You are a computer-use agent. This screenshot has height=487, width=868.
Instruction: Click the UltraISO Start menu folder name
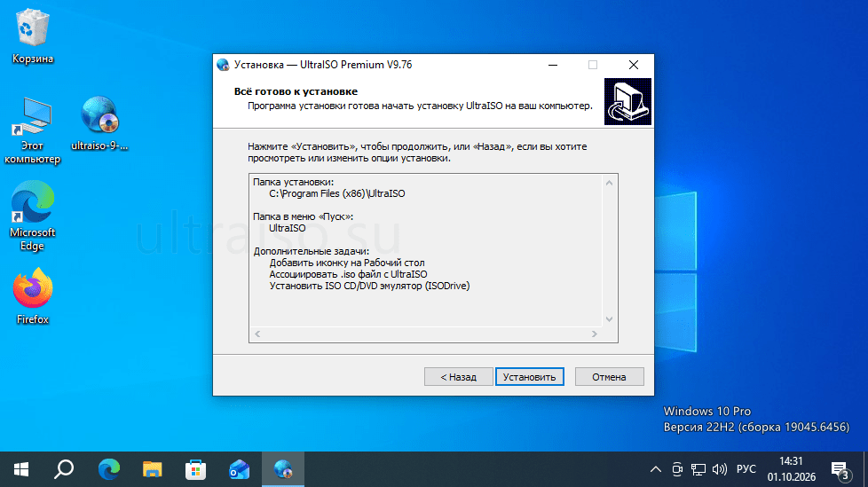[x=288, y=228]
